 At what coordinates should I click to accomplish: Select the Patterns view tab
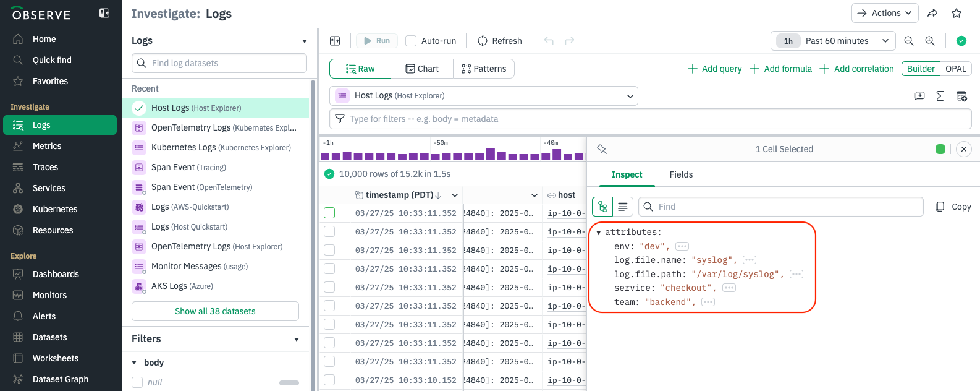pyautogui.click(x=484, y=69)
